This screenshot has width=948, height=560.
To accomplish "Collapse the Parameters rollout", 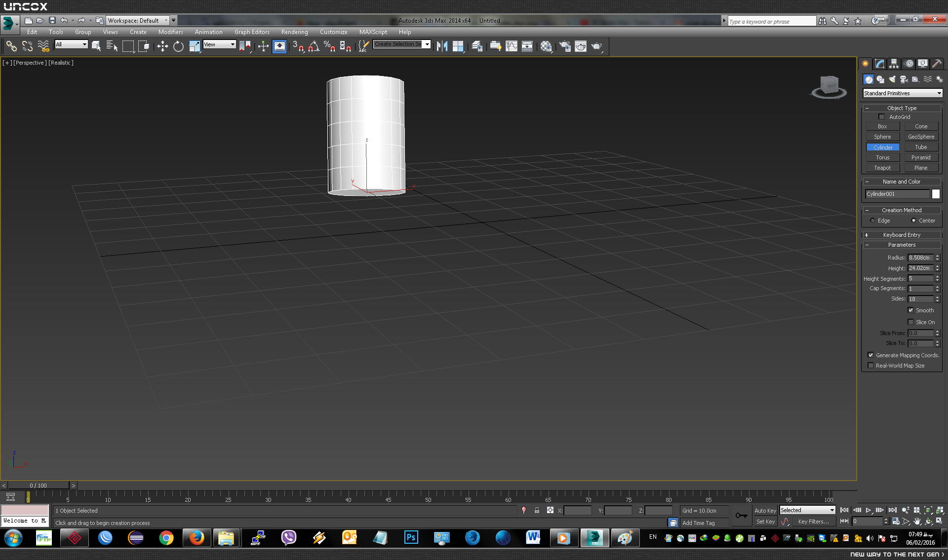I will click(902, 245).
